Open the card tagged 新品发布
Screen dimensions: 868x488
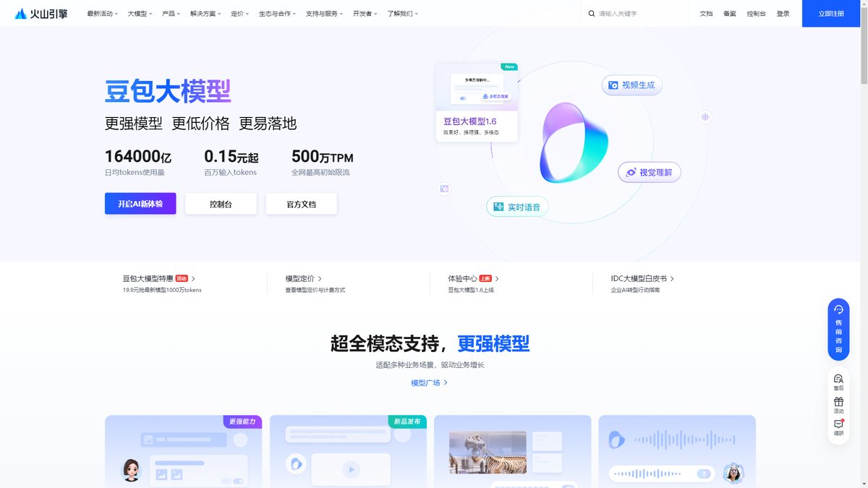349,451
